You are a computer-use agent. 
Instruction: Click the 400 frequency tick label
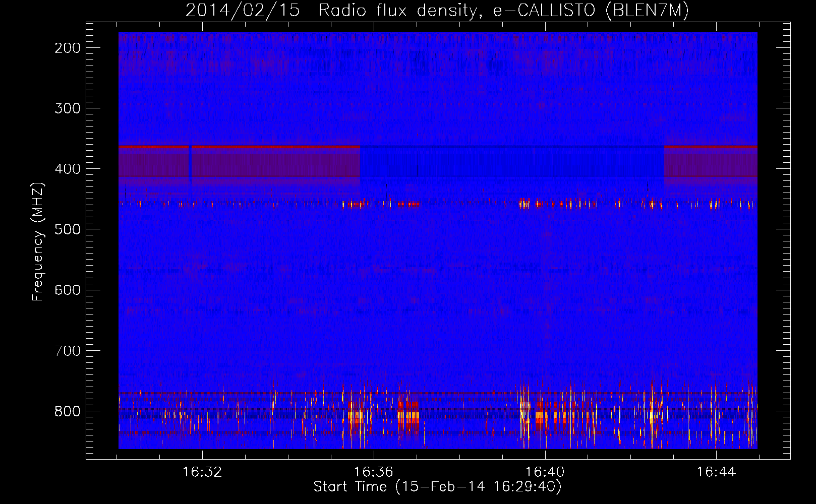tap(67, 169)
